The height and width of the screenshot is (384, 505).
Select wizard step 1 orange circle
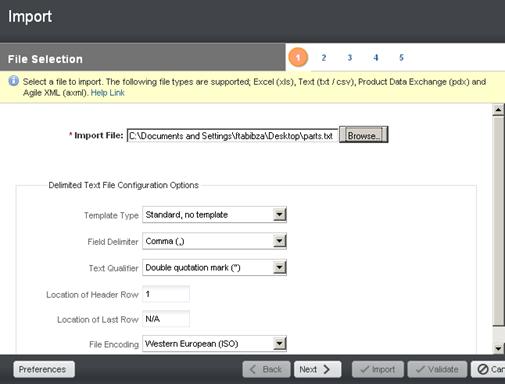coord(298,57)
